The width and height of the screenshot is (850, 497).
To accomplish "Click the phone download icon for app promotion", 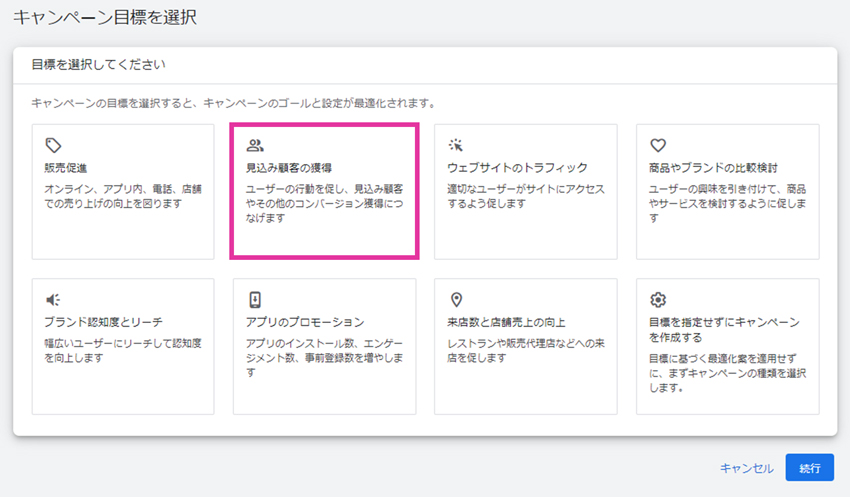I will click(255, 299).
